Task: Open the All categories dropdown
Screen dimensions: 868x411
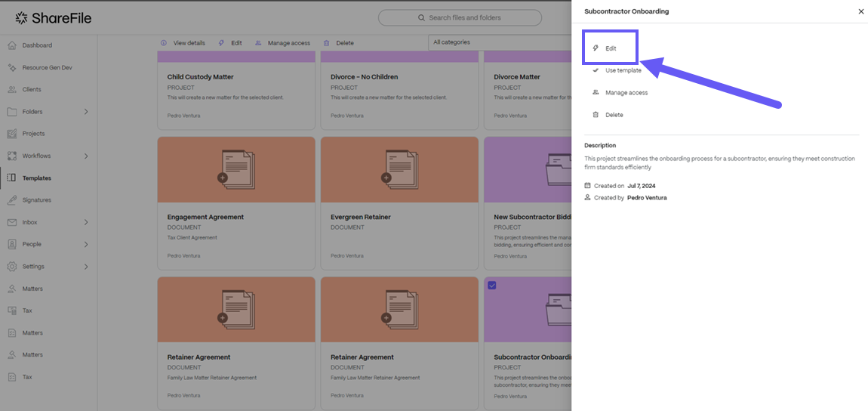Action: coord(498,42)
